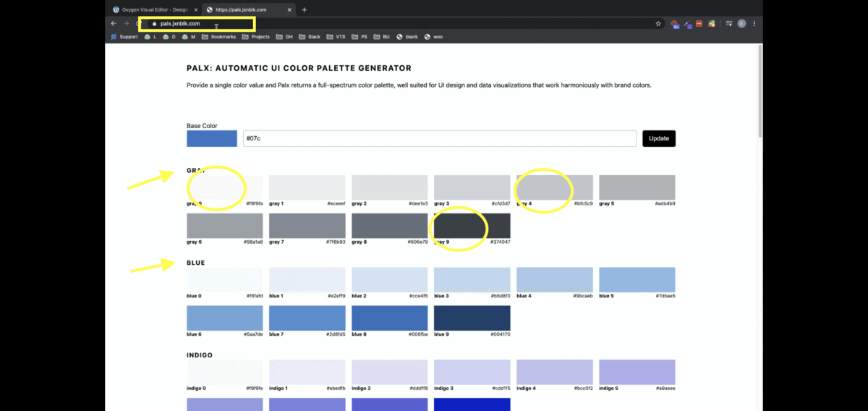Close the Oxygen Visual Editor tab
This screenshot has height=411, width=868.
click(x=195, y=10)
